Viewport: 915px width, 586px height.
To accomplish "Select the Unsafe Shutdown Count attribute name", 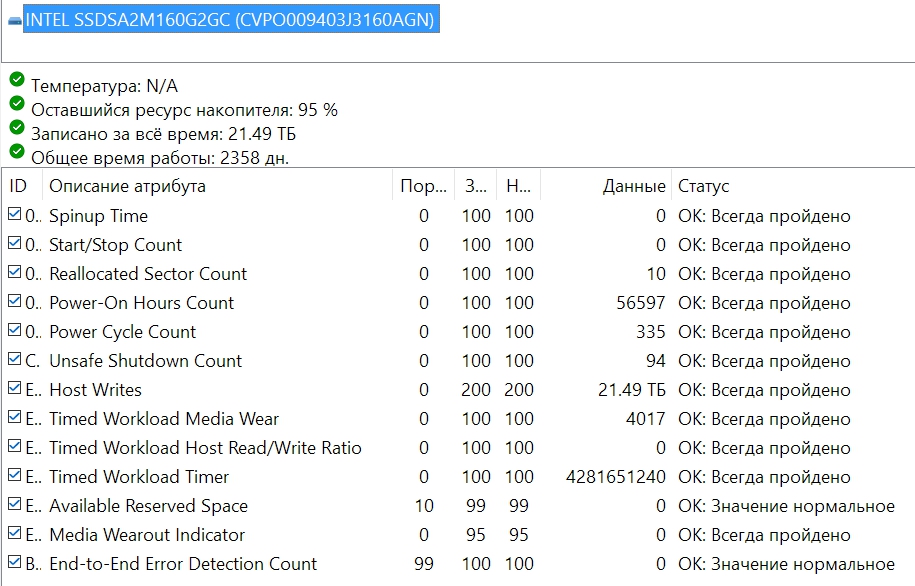I will click(145, 361).
